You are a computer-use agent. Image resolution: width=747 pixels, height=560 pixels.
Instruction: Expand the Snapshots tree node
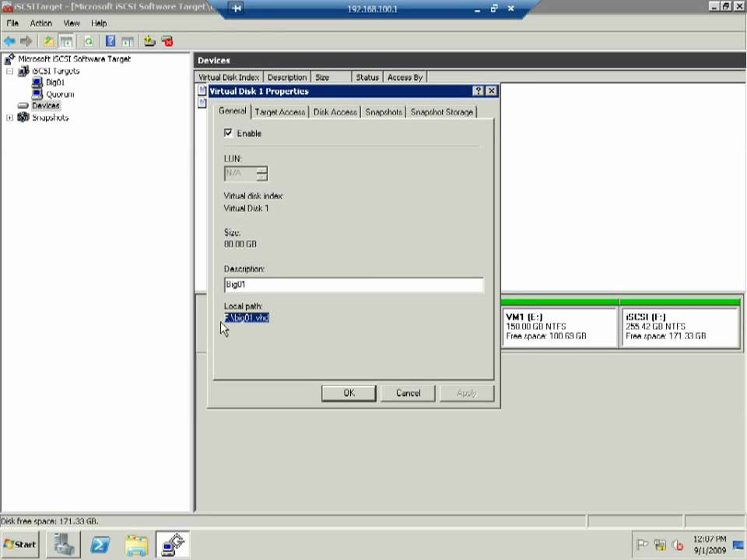[9, 117]
